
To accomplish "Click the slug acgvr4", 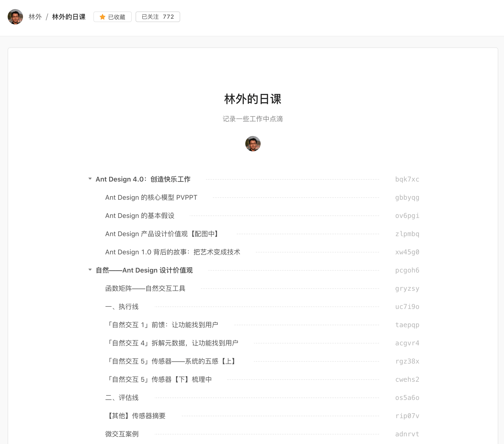I will pos(407,343).
